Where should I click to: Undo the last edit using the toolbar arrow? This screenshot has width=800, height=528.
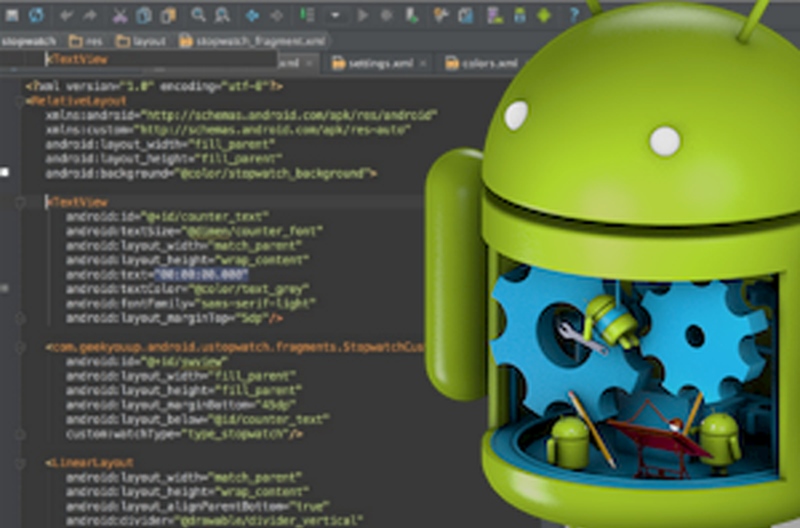click(67, 15)
